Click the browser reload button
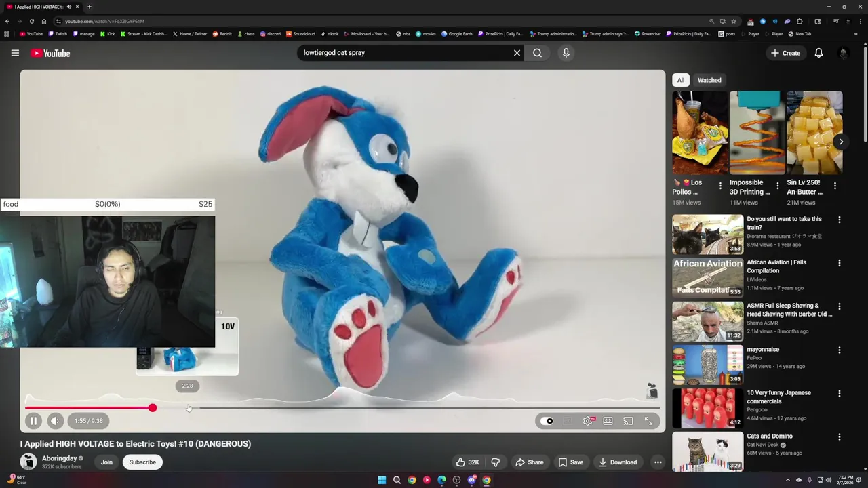The image size is (868, 488). pyautogui.click(x=31, y=21)
